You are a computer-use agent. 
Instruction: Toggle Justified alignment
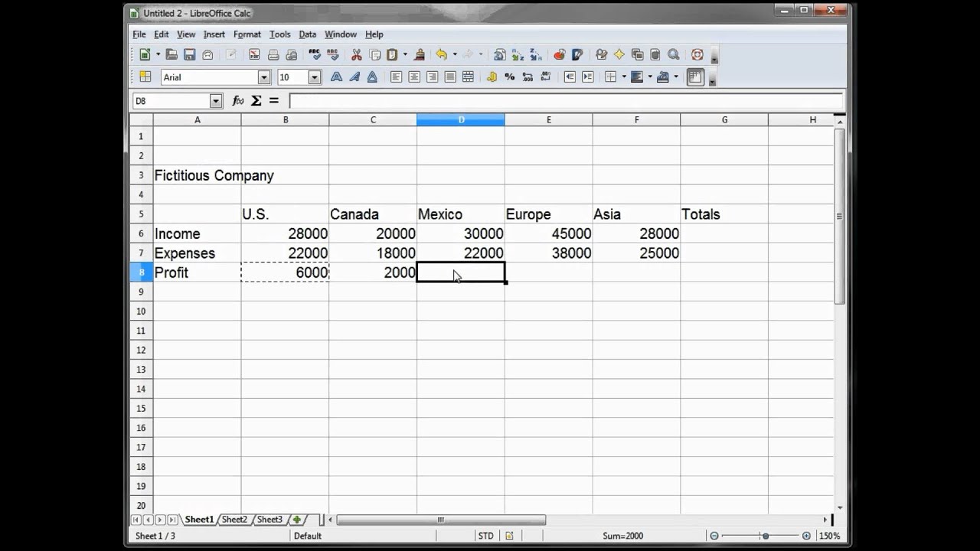(450, 77)
